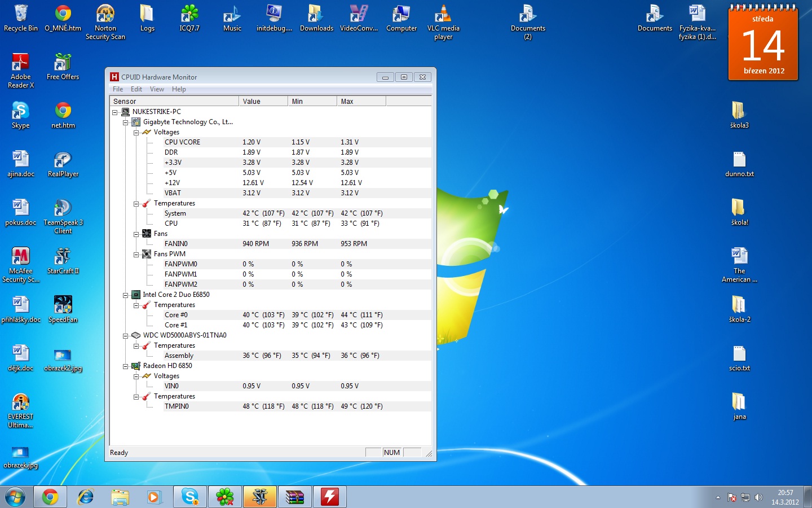Click the Value column header
The height and width of the screenshot is (508, 812).
(263, 102)
